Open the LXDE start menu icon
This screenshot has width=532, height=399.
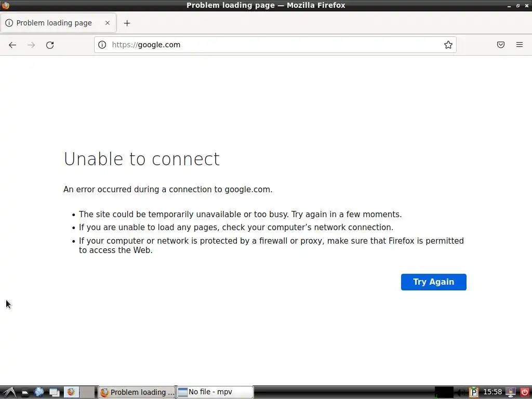click(9, 392)
